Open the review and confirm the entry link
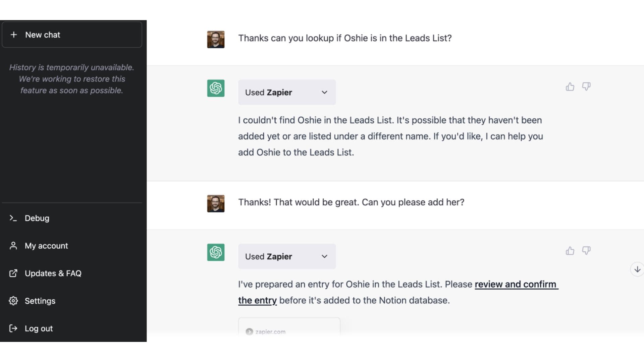Image resolution: width=644 pixels, height=362 pixels. tap(516, 285)
